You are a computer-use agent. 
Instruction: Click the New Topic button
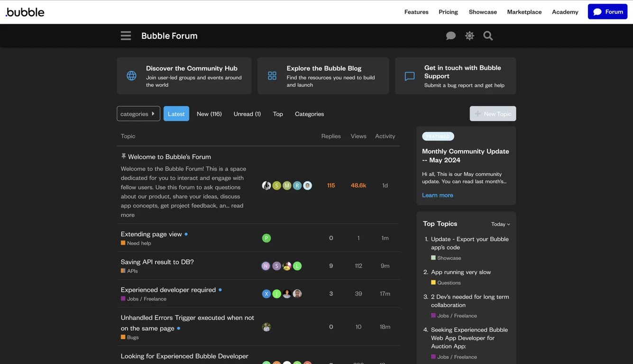493,114
